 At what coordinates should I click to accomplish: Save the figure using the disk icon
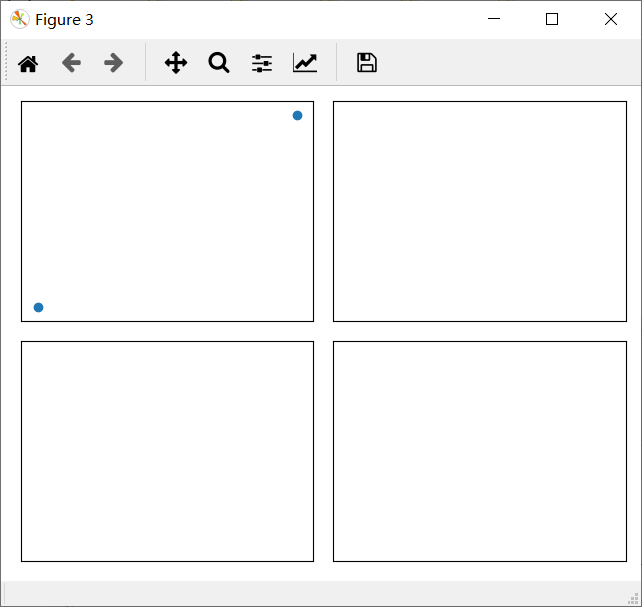click(x=367, y=63)
